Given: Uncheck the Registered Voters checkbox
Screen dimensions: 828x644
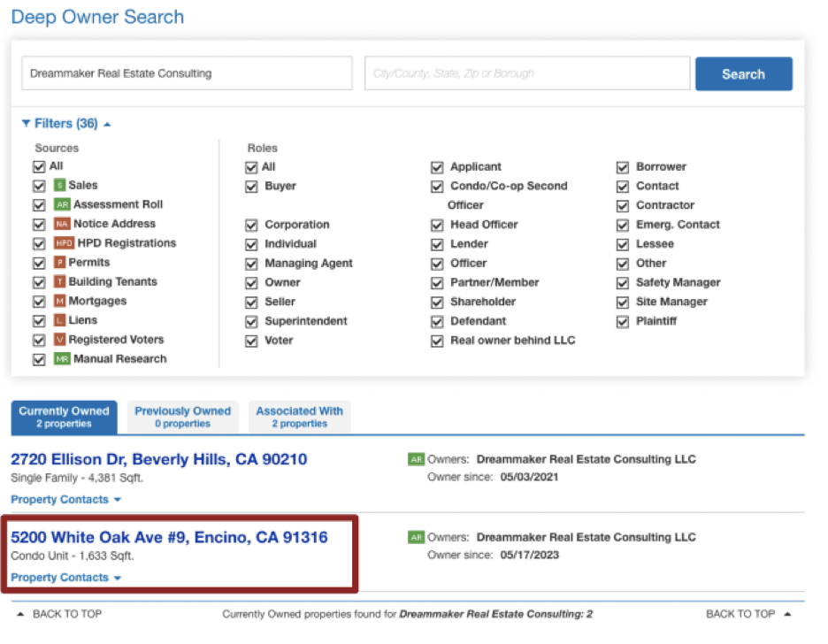Looking at the screenshot, I should pyautogui.click(x=39, y=340).
